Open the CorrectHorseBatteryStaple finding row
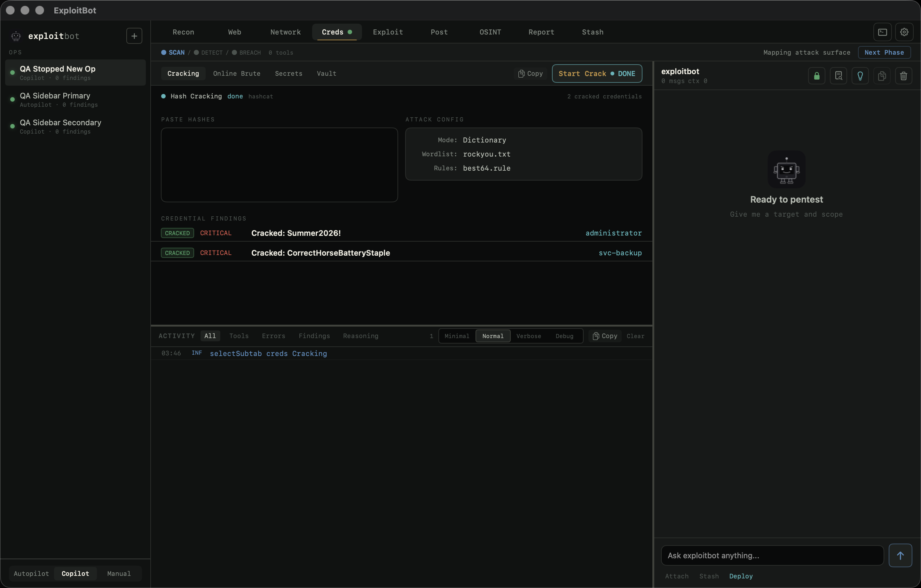The image size is (921, 588). 401,253
